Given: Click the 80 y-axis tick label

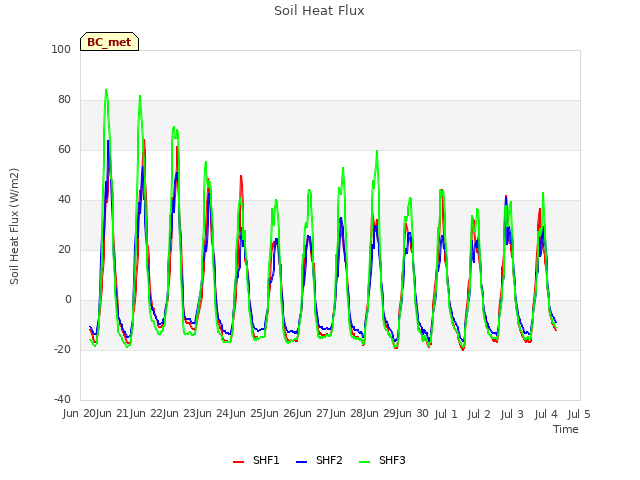Looking at the screenshot, I should coord(64,100).
